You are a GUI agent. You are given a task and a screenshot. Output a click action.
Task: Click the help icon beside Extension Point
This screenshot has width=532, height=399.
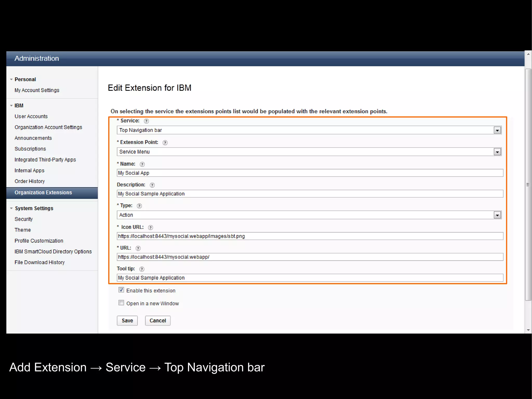[165, 143]
